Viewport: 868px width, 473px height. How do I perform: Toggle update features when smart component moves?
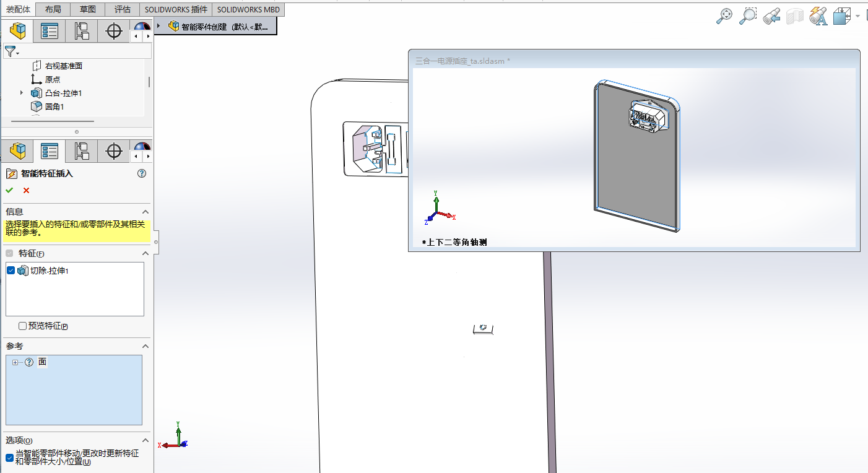pos(9,458)
